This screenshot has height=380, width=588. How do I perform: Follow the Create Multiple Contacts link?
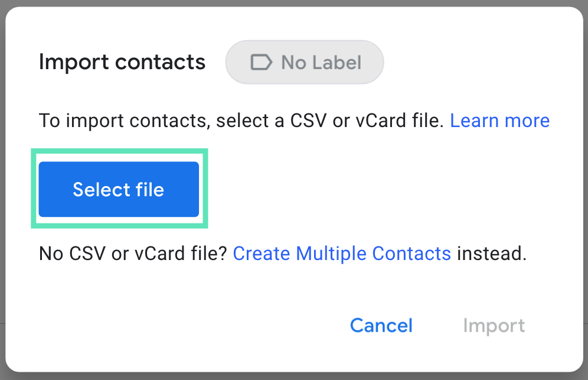tap(342, 254)
